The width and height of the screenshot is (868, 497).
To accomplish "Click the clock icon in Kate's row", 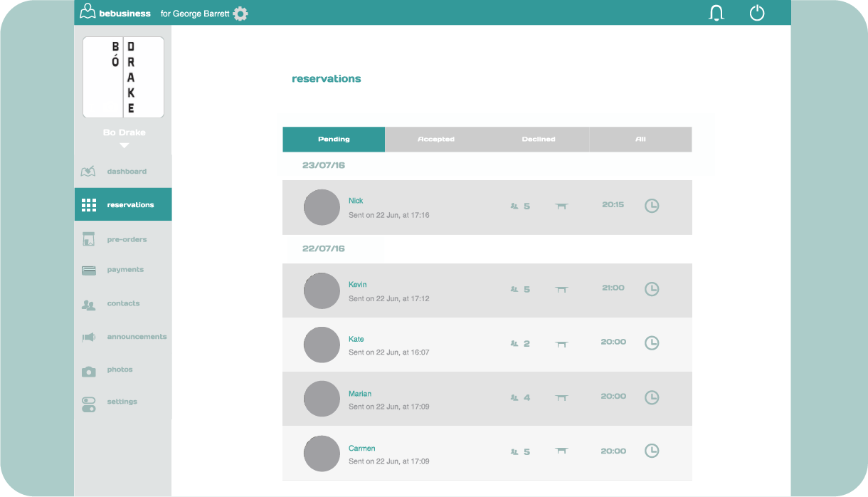I will pyautogui.click(x=652, y=343).
